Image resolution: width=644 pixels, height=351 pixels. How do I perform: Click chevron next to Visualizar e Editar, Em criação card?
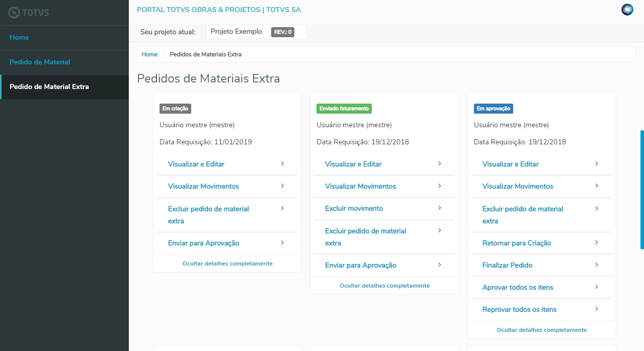(282, 164)
